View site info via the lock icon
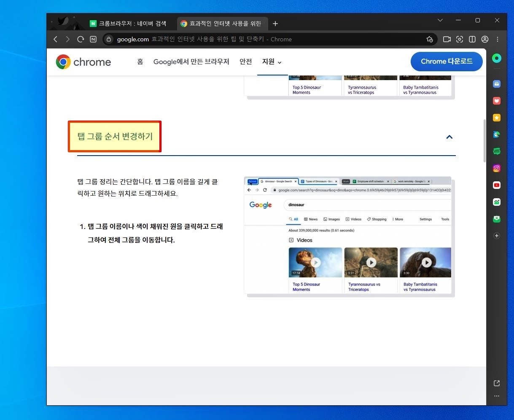 pyautogui.click(x=109, y=39)
